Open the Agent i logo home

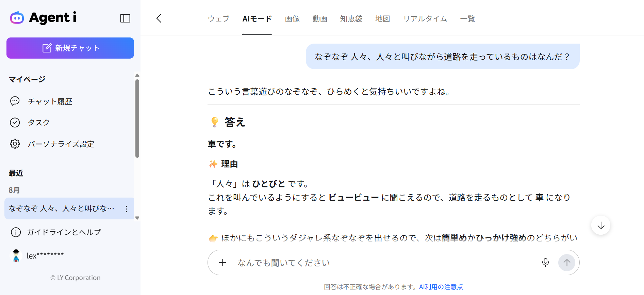(43, 18)
